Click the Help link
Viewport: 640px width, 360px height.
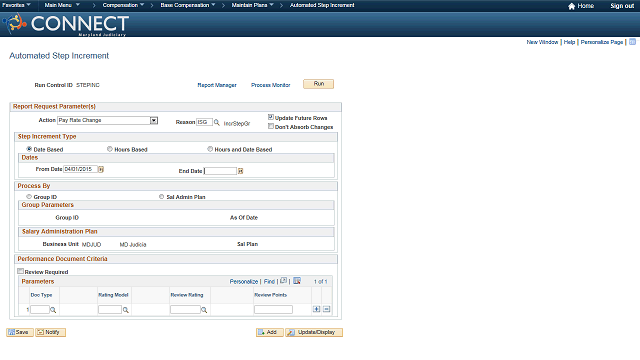569,42
